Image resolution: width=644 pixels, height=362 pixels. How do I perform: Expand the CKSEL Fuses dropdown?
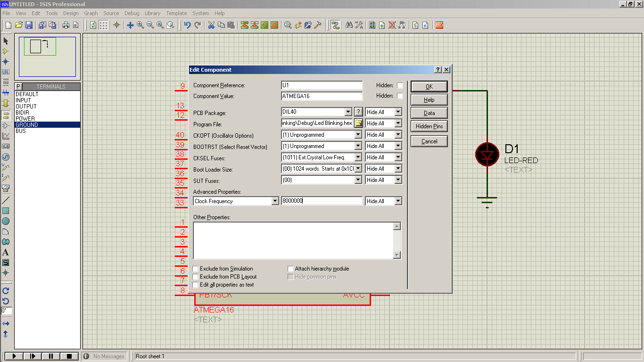point(358,157)
